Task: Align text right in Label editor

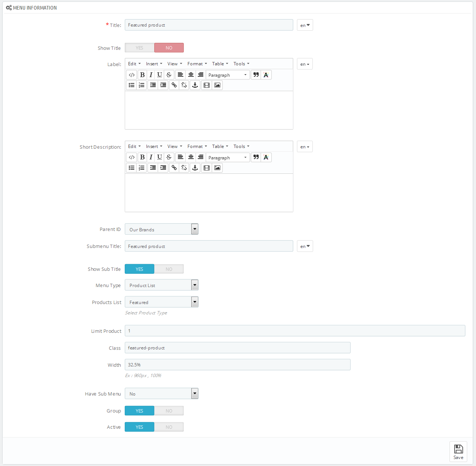Action: (x=200, y=75)
